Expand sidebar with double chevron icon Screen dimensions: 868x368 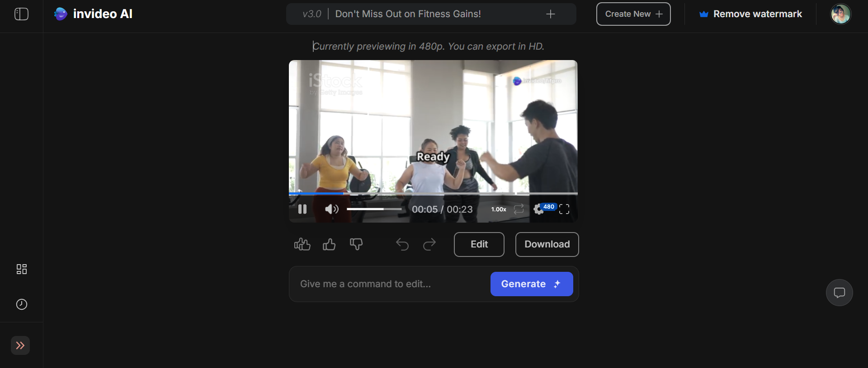pyautogui.click(x=20, y=345)
